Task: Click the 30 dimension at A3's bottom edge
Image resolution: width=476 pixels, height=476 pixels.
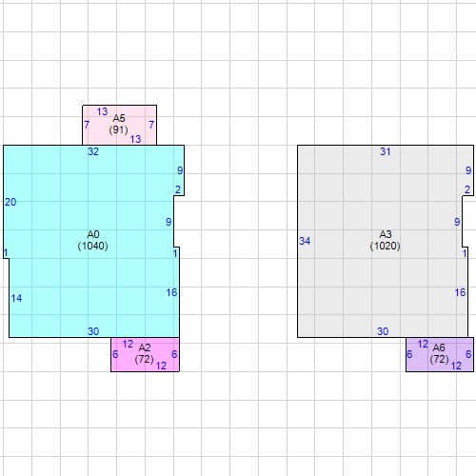Action: 383,331
